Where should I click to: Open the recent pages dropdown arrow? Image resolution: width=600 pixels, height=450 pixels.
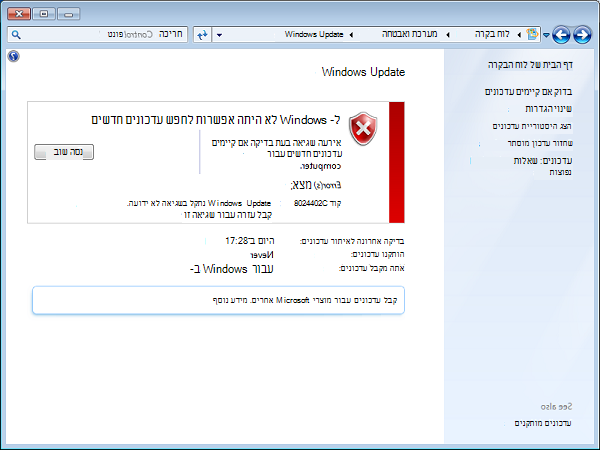(x=546, y=35)
